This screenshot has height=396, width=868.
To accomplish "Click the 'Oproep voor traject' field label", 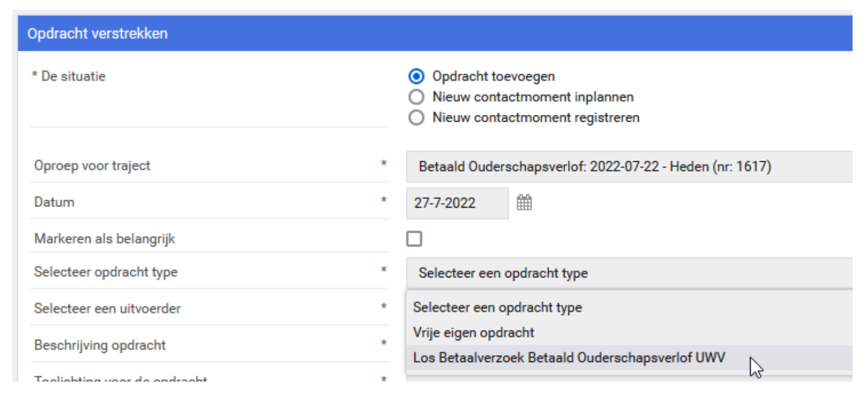I will tap(92, 166).
